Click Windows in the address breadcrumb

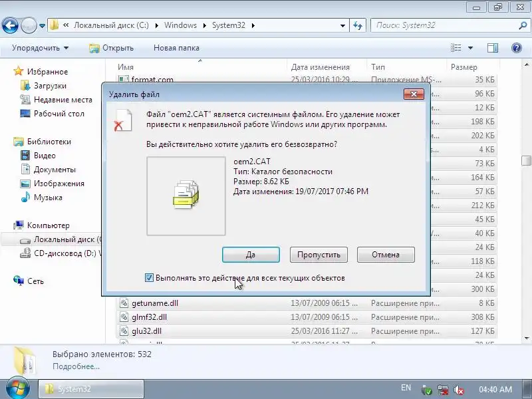click(x=180, y=25)
